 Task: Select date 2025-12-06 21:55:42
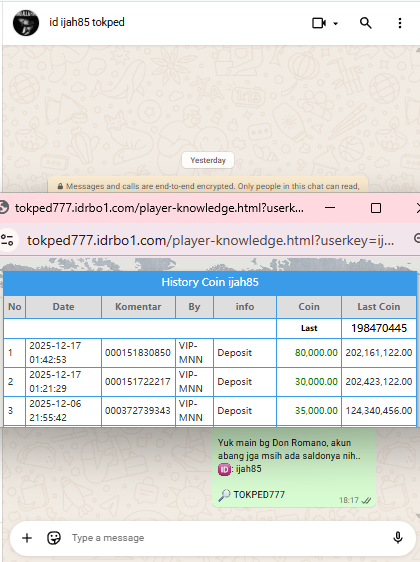[55, 411]
